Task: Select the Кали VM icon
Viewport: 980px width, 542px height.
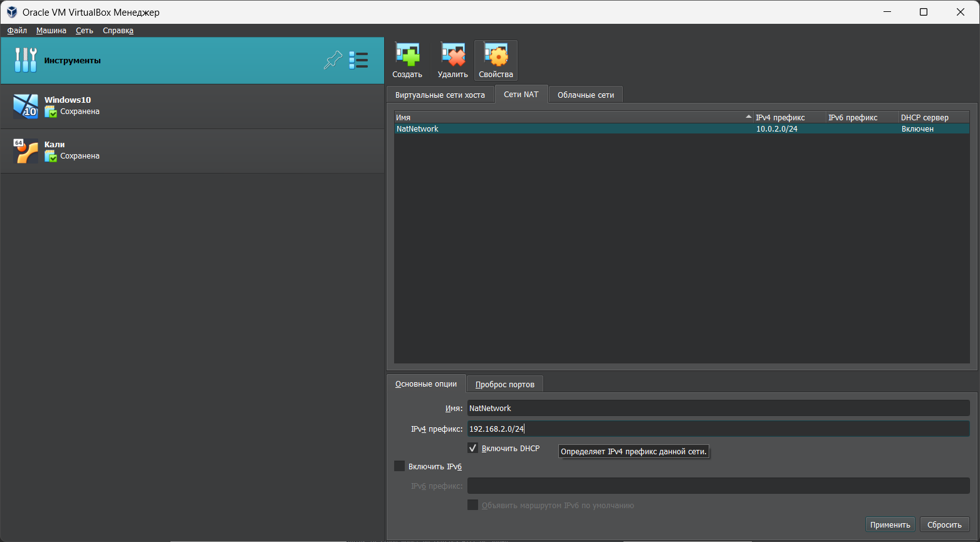Action: point(26,151)
